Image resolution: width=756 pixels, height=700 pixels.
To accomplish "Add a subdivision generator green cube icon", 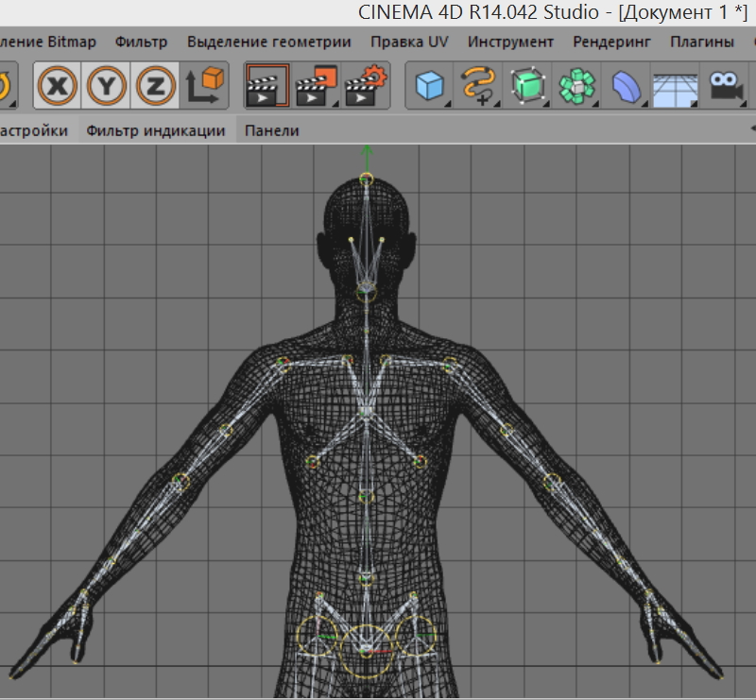I will [x=529, y=86].
